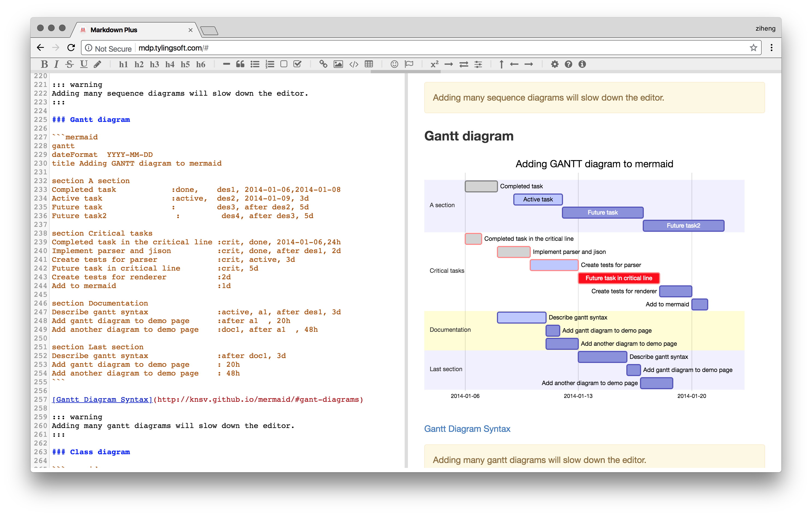Insert a checked task list item

pos(297,64)
